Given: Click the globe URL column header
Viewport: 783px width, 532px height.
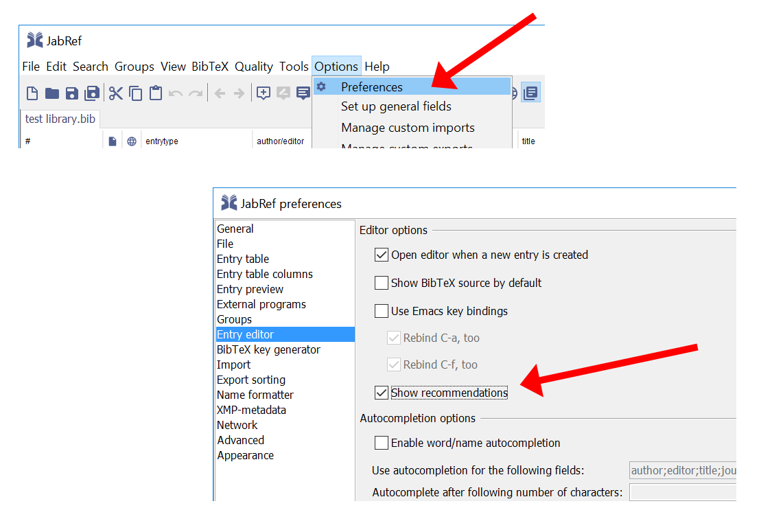Looking at the screenshot, I should click(132, 141).
